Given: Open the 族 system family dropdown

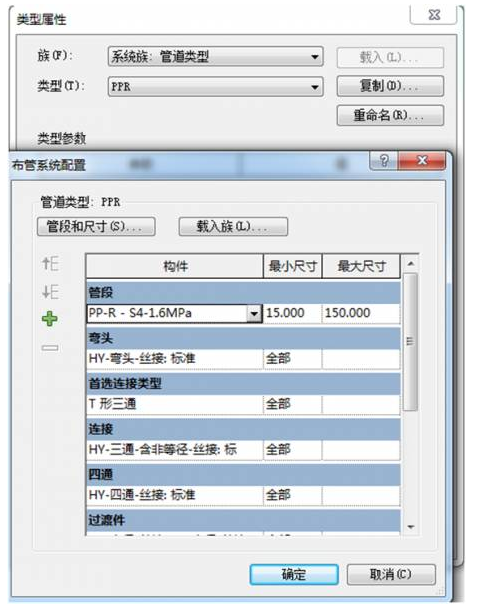Looking at the screenshot, I should pos(216,57).
